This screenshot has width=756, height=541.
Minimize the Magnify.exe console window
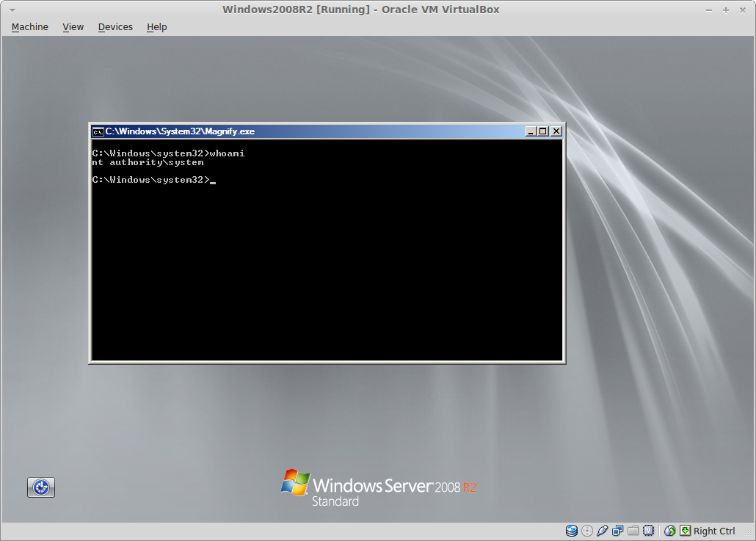(x=531, y=131)
